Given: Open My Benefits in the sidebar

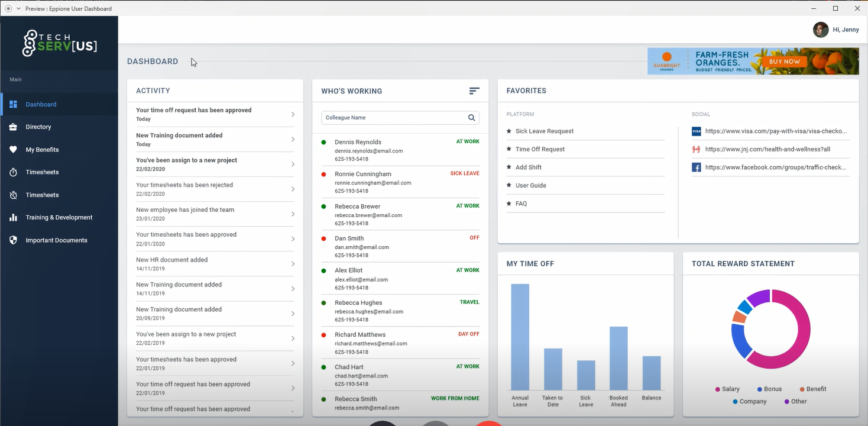Looking at the screenshot, I should [42, 150].
